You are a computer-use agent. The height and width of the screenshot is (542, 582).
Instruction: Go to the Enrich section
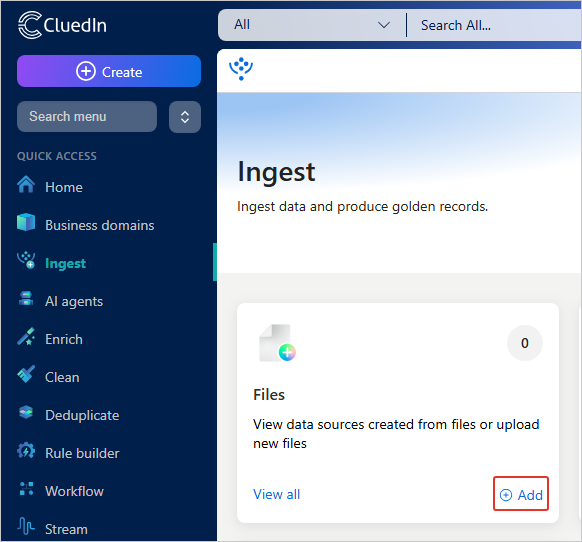[64, 339]
